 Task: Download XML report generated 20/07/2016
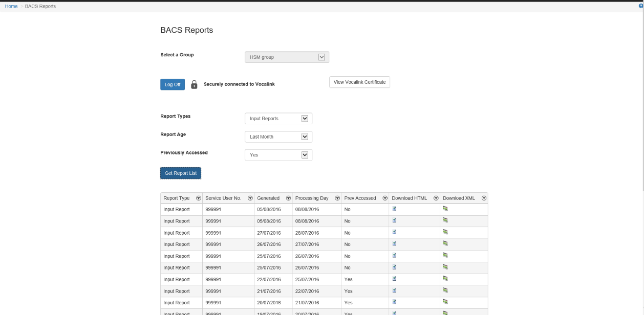point(445,302)
